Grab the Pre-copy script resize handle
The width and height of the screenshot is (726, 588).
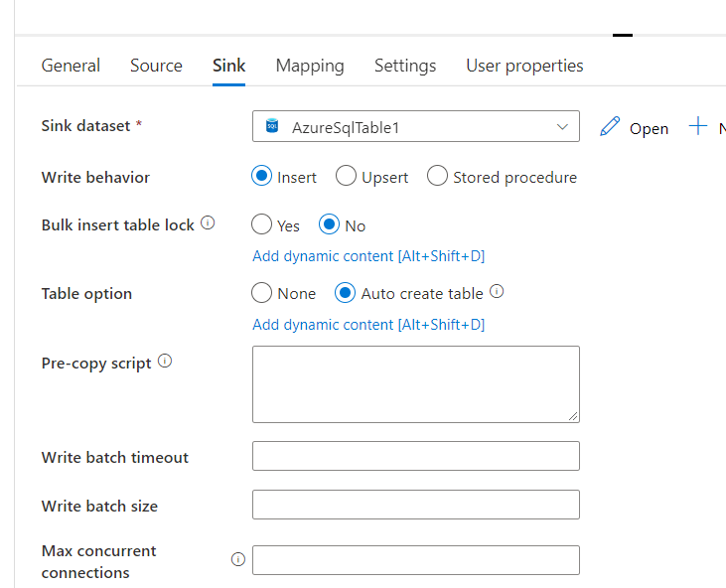tap(573, 416)
